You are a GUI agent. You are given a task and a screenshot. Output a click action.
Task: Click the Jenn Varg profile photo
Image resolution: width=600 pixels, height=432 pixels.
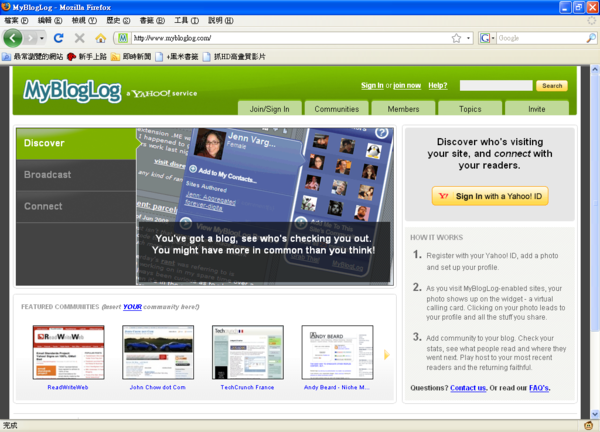pyautogui.click(x=209, y=144)
